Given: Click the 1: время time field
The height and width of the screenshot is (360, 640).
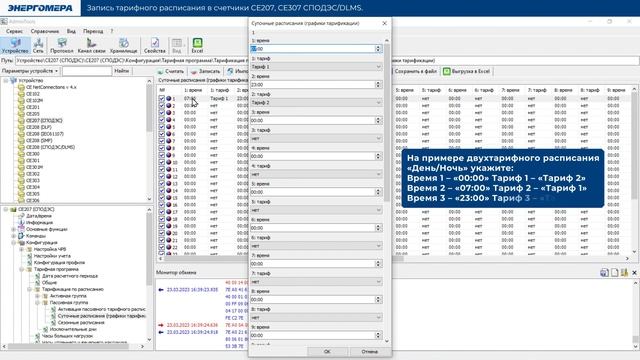Looking at the screenshot, I should 312,49.
